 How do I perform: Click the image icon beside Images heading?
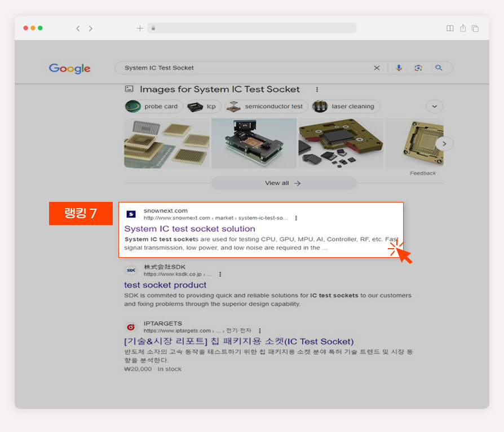click(129, 89)
